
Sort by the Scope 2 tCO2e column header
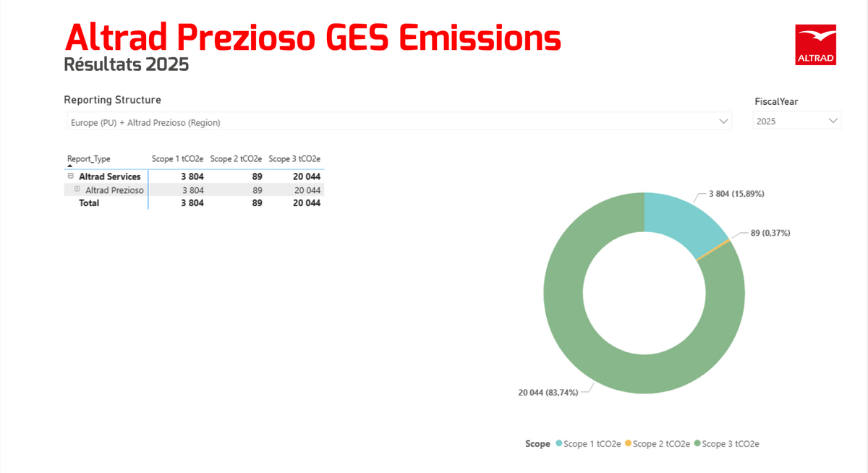pos(236,159)
